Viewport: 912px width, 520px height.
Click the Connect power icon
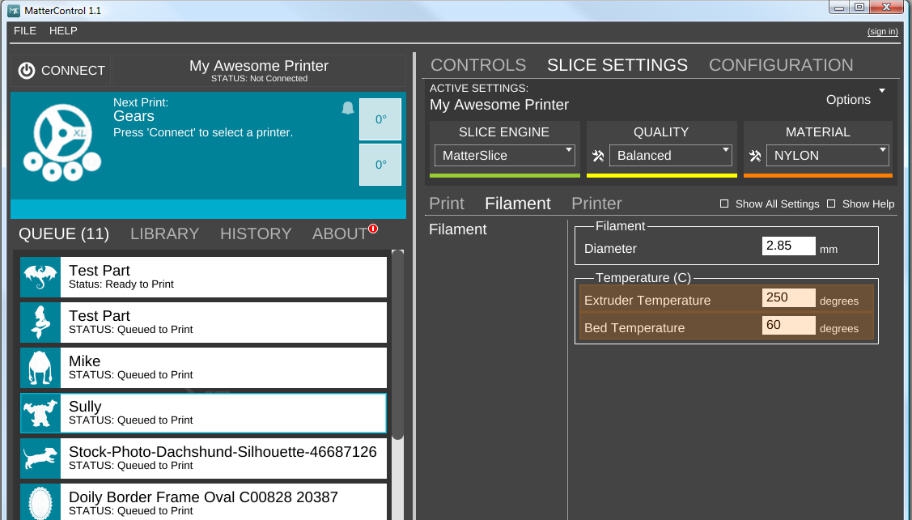[27, 71]
